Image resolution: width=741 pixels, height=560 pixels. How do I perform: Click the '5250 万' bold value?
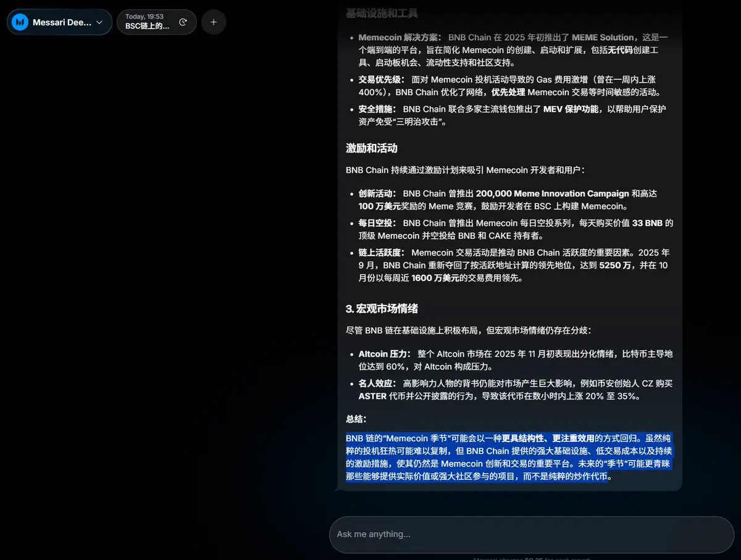615,266
